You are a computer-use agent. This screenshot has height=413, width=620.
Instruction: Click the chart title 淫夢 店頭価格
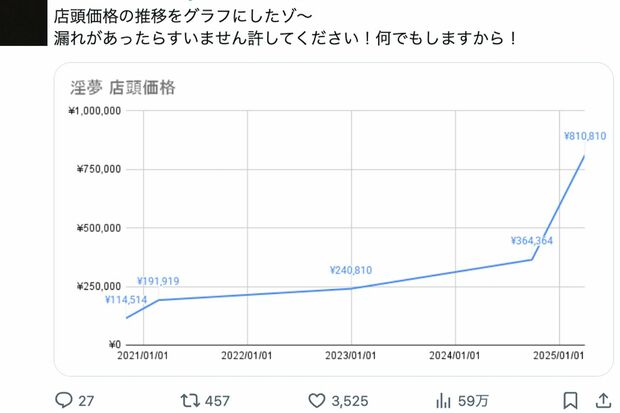click(126, 88)
